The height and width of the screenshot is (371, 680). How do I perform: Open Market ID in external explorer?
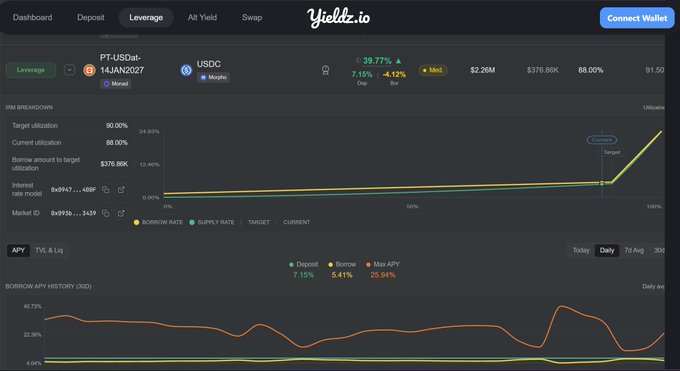tap(121, 213)
